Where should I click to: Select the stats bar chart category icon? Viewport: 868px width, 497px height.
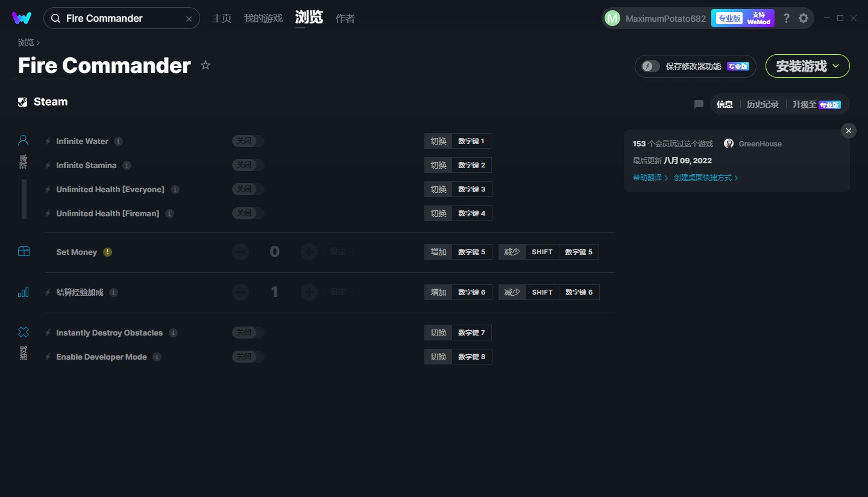click(x=24, y=292)
